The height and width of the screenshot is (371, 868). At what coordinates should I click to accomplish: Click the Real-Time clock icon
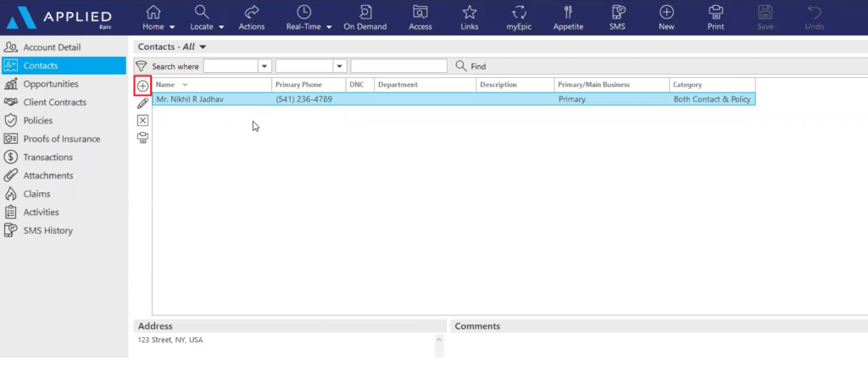pos(304,12)
